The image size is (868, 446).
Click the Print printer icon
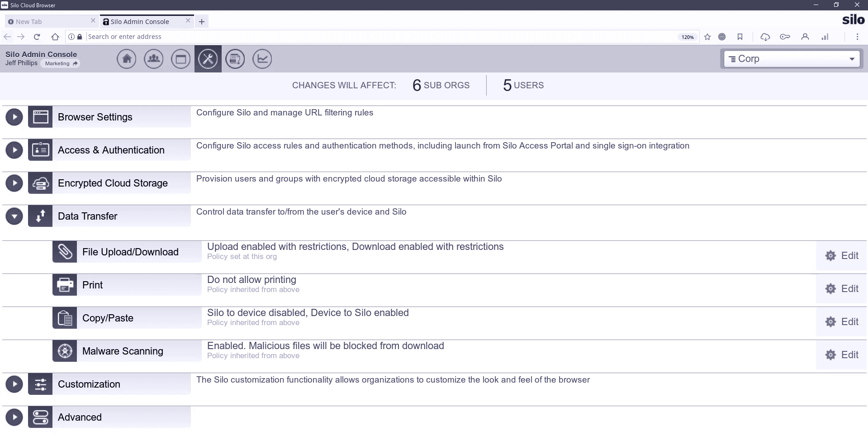pos(65,285)
